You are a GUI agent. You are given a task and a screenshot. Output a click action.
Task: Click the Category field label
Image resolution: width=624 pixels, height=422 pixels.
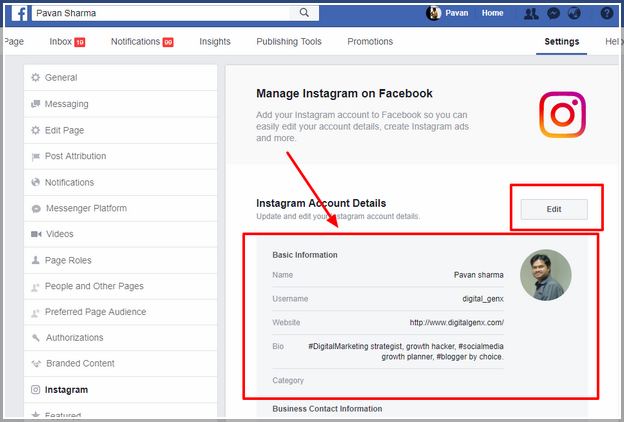tap(288, 381)
